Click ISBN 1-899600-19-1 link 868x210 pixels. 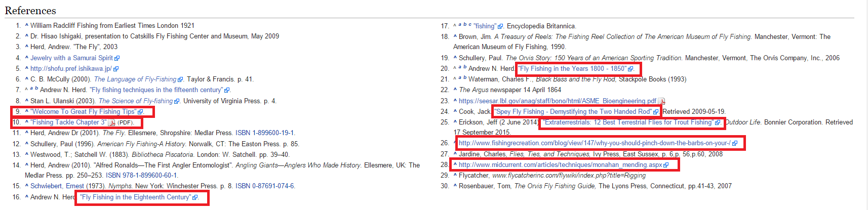pos(265,133)
